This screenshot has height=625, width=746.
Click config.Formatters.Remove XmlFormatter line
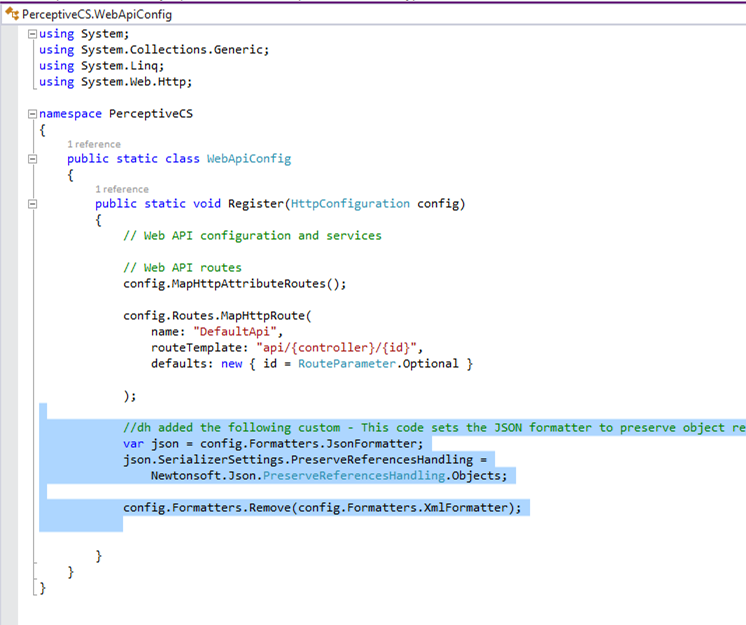point(322,508)
